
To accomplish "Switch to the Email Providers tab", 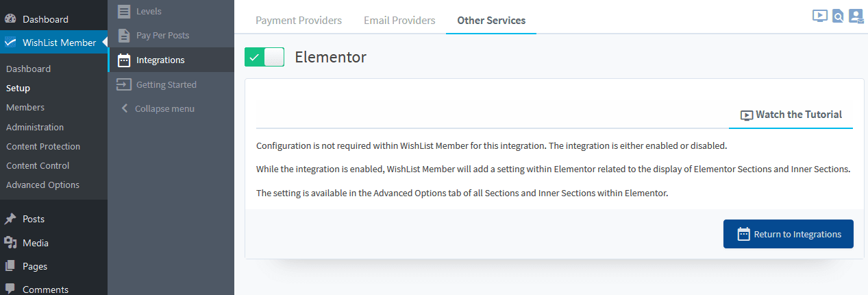I will coord(399,21).
